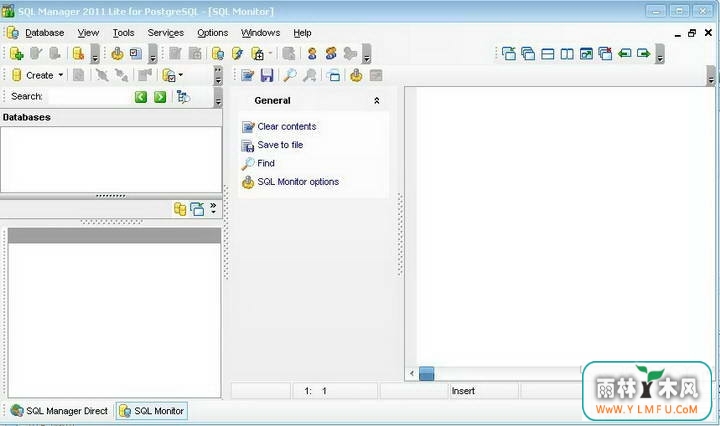Screen dimensions: 720x426
Task: Cascade windows using stacked windows icon
Action: coord(528,54)
